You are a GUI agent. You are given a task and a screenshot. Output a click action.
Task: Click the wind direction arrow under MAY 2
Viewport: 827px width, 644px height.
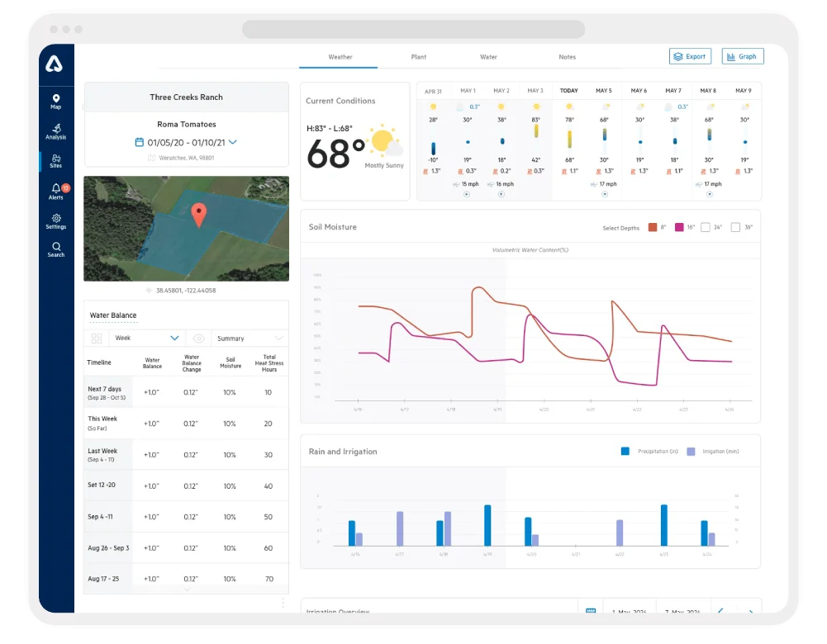point(501,195)
